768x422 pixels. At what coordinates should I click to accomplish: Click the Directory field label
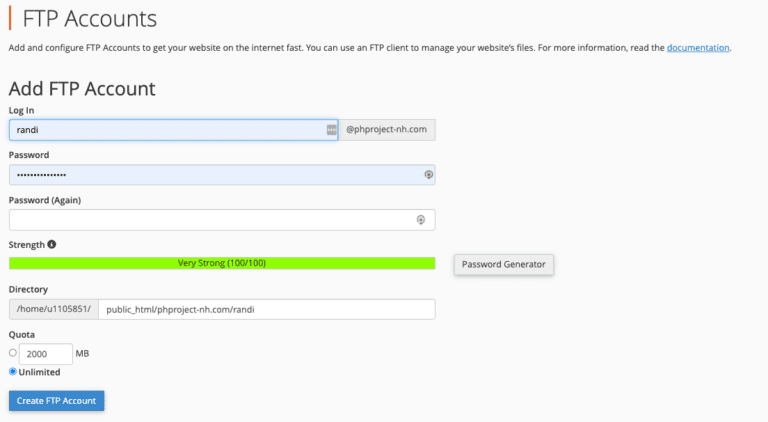28,289
